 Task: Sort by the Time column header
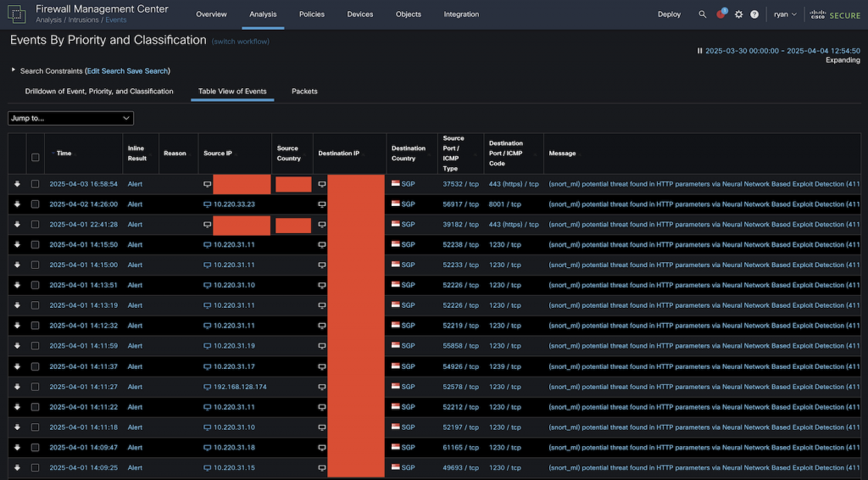64,153
